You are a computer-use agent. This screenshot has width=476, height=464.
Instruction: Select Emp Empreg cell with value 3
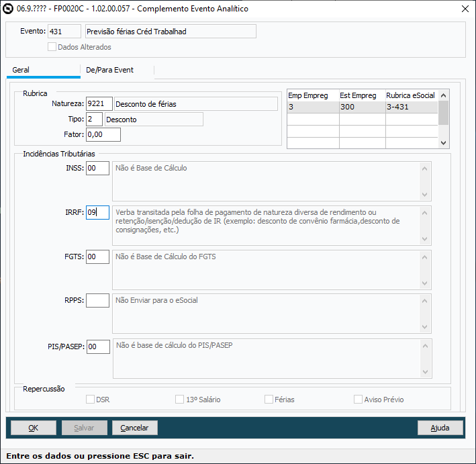313,107
